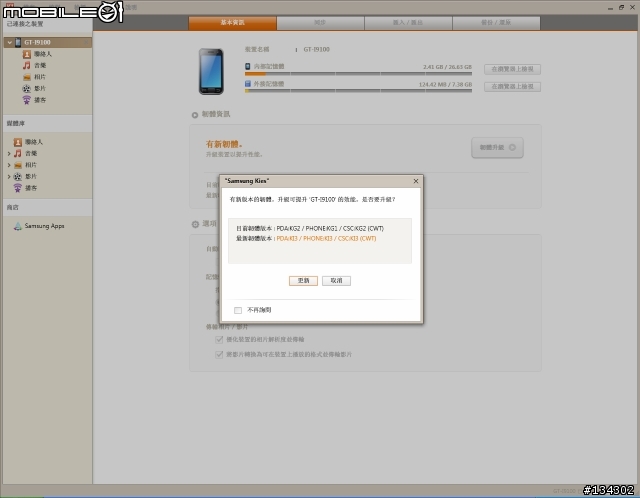Click the 外接記憶體 SD card icon
The image size is (640, 498).
pos(247,84)
